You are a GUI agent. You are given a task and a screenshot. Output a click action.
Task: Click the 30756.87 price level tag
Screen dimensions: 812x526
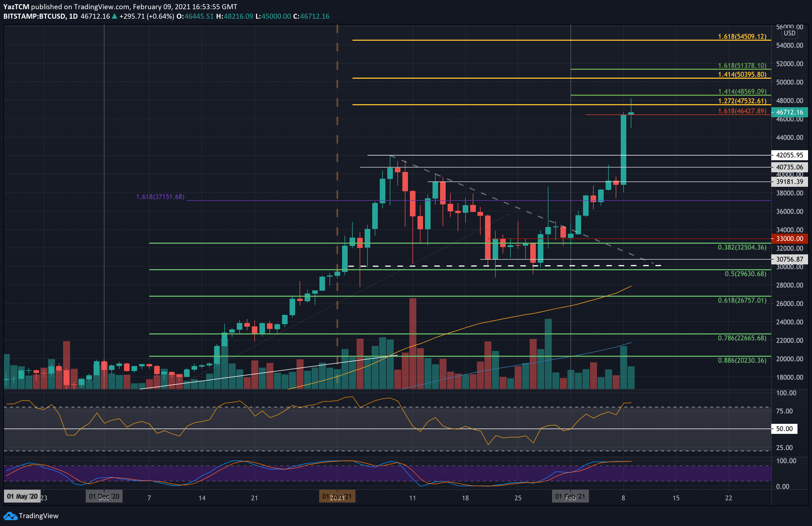(789, 259)
